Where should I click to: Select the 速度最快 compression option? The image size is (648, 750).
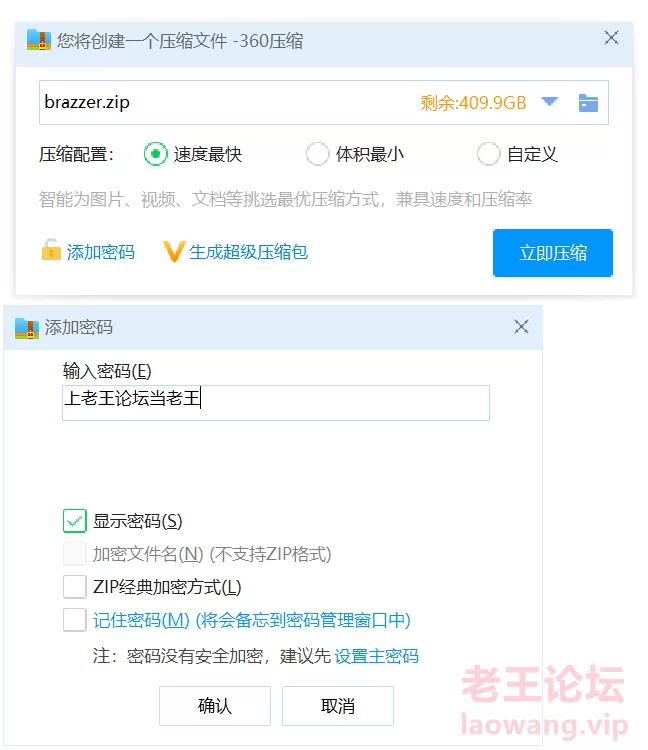click(x=154, y=154)
